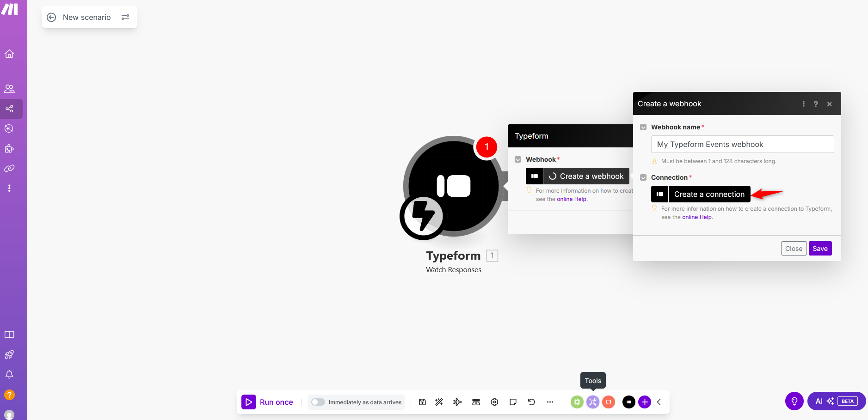Click the Run once button
Screen dimensions: 868x420
click(268, 402)
